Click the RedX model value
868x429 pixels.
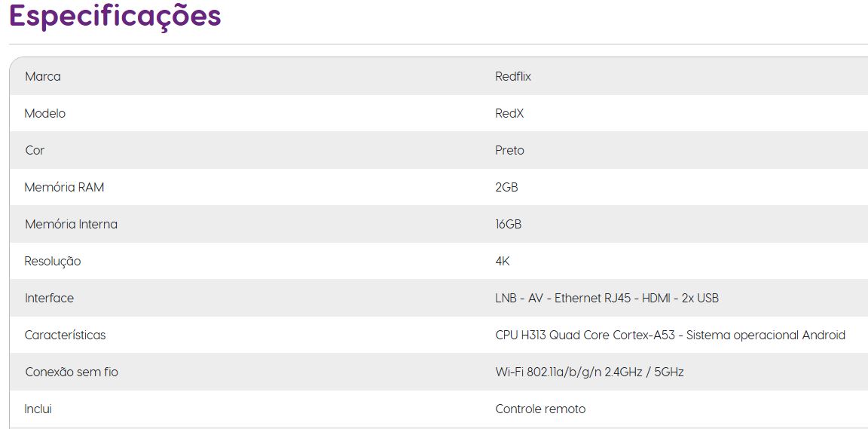pyautogui.click(x=509, y=113)
